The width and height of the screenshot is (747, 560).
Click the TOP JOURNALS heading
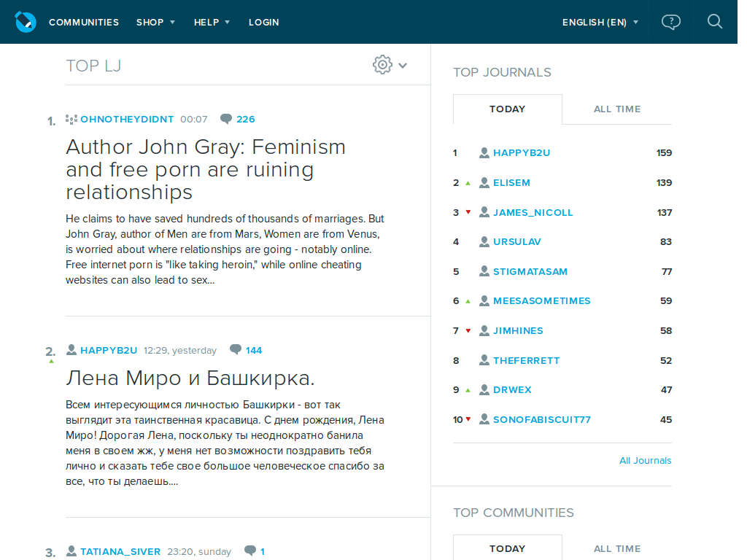pos(502,72)
